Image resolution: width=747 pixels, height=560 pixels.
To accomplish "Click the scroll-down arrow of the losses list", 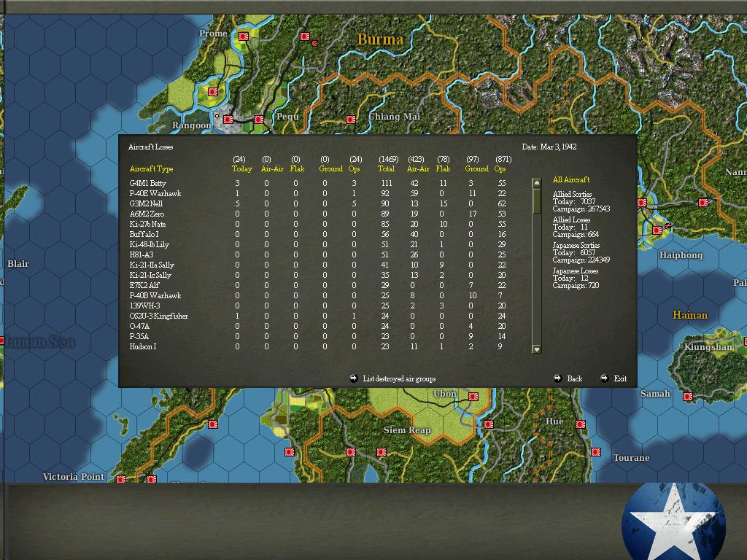I will tap(537, 349).
